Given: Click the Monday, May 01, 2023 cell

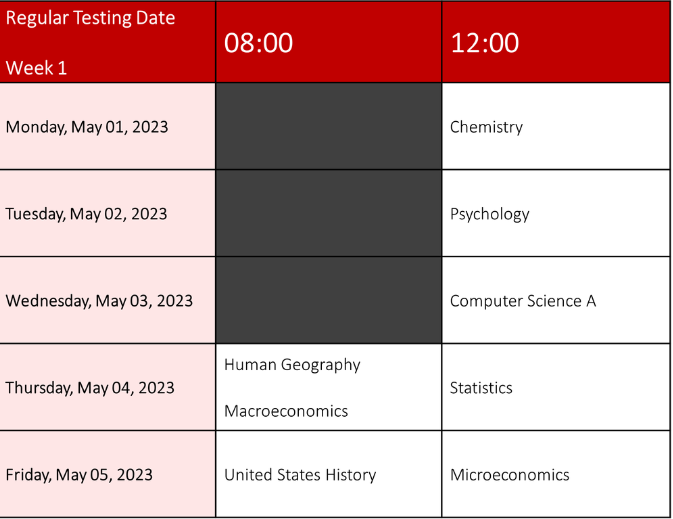Looking at the screenshot, I should tap(107, 127).
